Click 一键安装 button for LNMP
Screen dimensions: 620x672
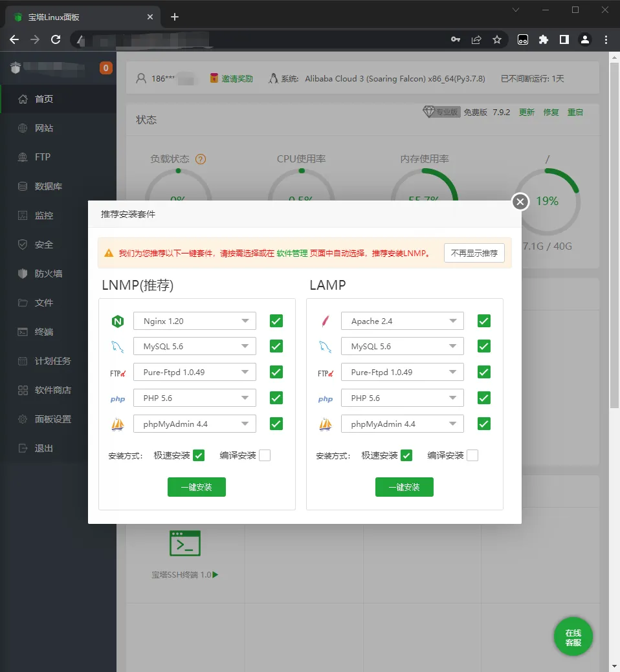click(196, 487)
